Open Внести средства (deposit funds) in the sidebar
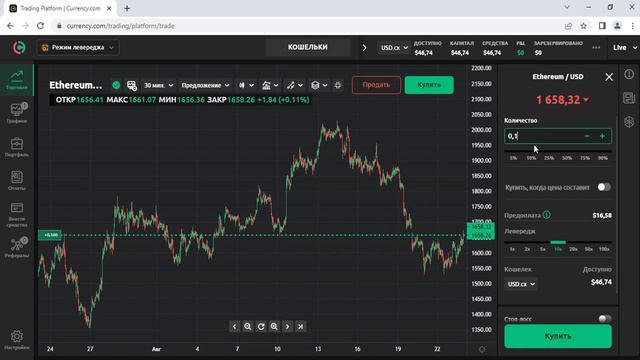Screen dimensions: 640x360 point(17,215)
